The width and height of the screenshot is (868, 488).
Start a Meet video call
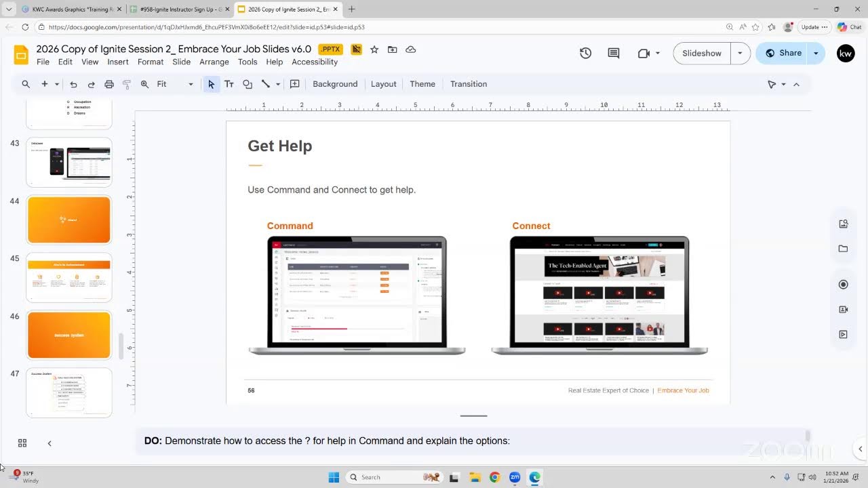(644, 53)
